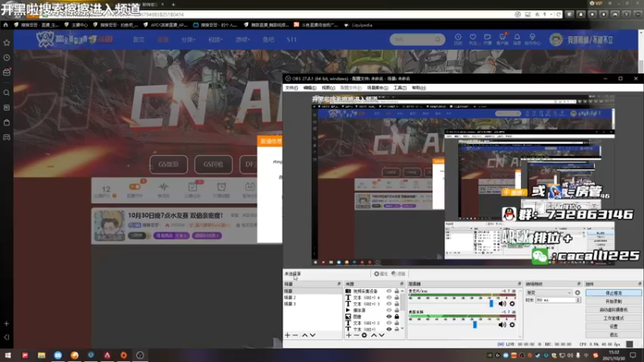Remove selected scene with Scenes minus icon
Screen dimensions: 644x362
[295, 335]
